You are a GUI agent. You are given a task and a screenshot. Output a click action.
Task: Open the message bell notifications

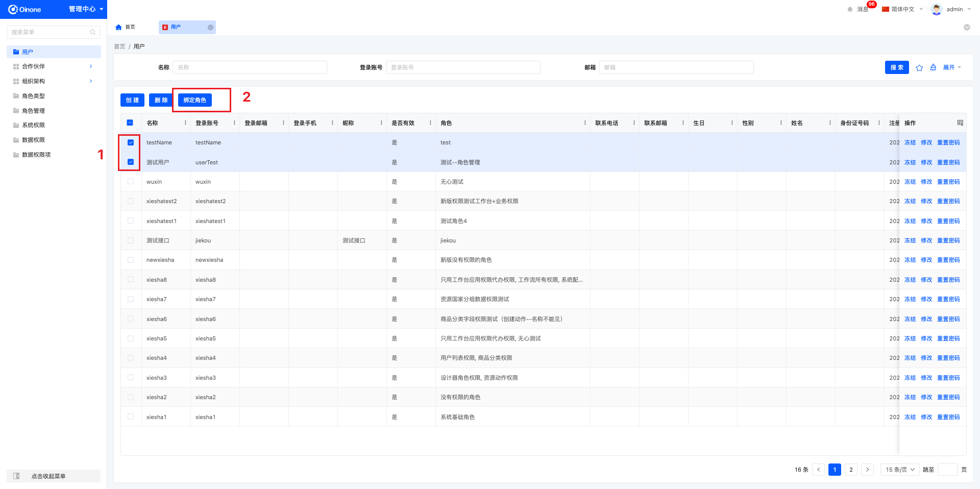pos(850,9)
